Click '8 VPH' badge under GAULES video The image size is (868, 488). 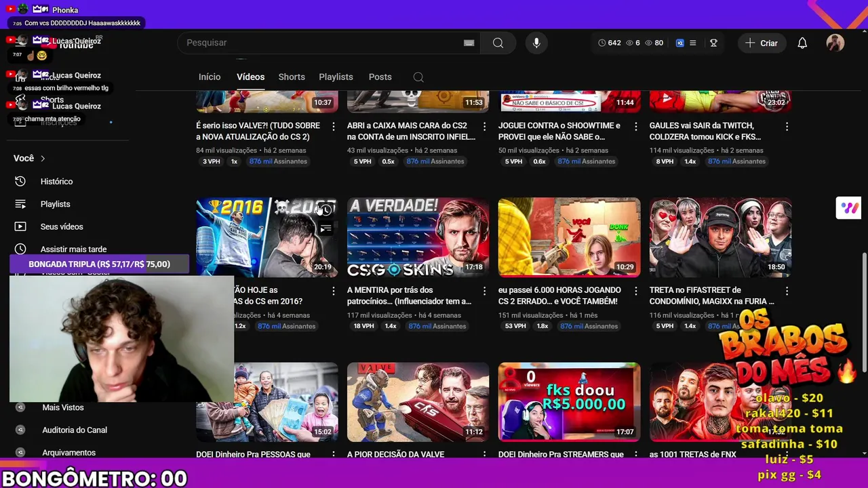[665, 161]
